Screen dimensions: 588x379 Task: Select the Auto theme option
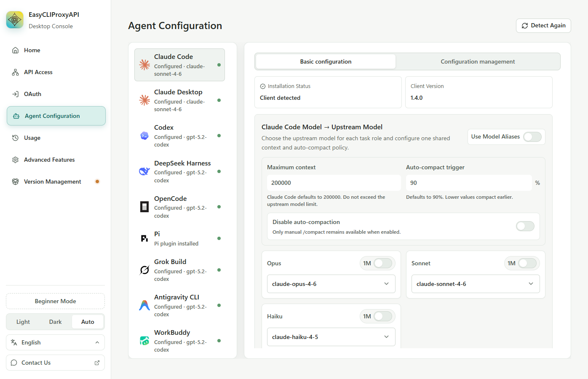[88, 322]
